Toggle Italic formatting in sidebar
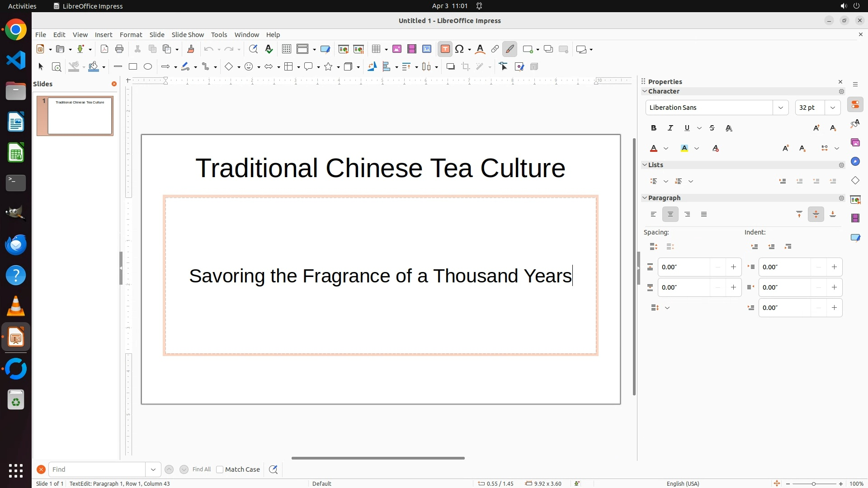The height and width of the screenshot is (488, 868). tap(670, 128)
